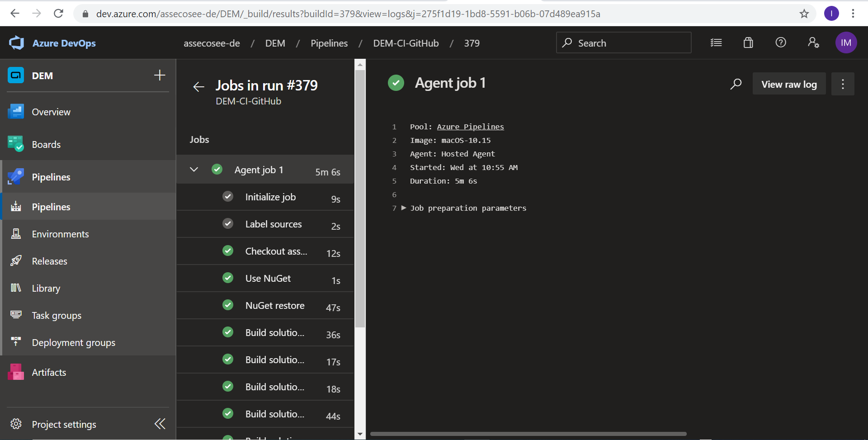Image resolution: width=868 pixels, height=440 pixels.
Task: Open the user settings icon
Action: pyautogui.click(x=813, y=43)
